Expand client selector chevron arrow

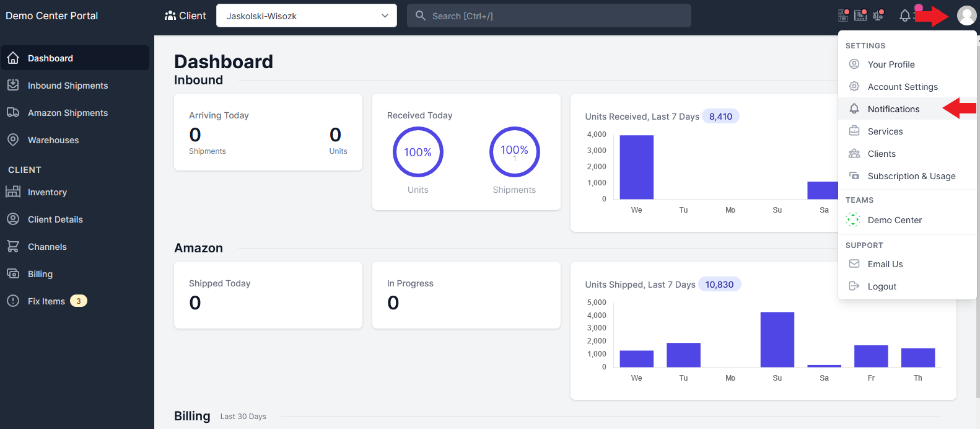point(385,15)
